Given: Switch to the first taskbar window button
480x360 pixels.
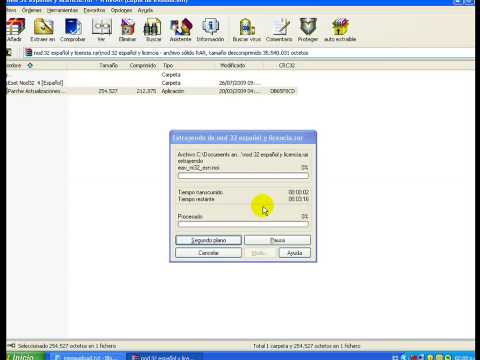Looking at the screenshot, I should pyautogui.click(x=88, y=357).
